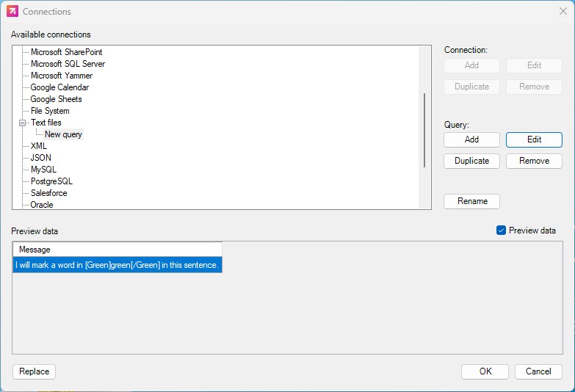Click the Message column header

pos(117,250)
